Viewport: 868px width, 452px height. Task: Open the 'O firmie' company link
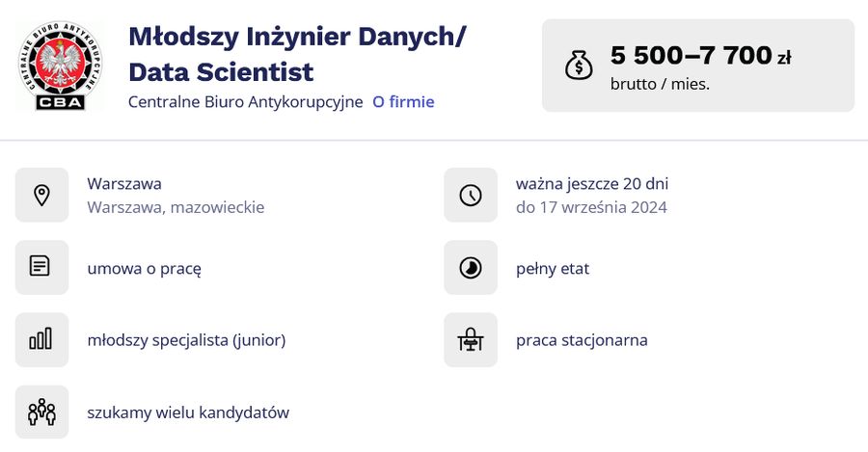403,102
